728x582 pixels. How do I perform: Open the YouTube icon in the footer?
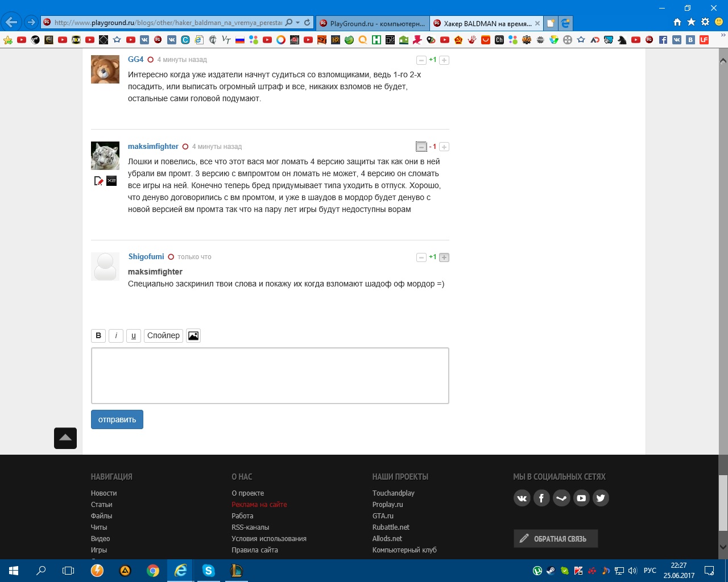pos(581,498)
